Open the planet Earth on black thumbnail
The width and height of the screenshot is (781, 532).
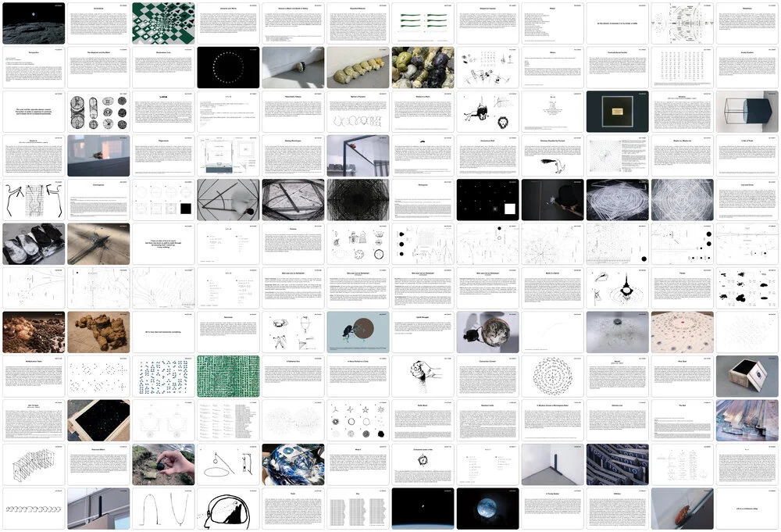[487, 509]
